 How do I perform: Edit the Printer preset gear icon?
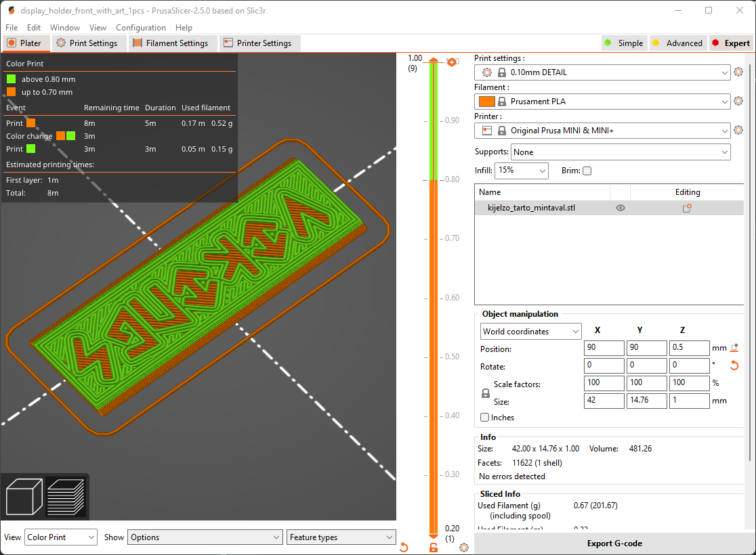(738, 130)
